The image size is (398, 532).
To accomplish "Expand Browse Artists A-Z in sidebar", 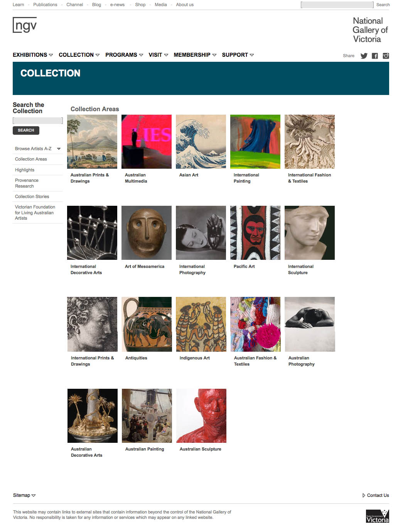I will pos(38,149).
